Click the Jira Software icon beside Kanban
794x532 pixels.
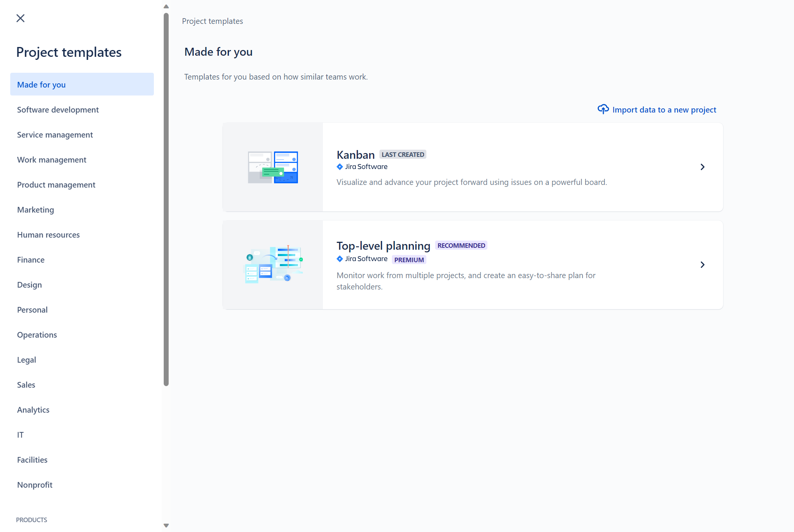340,167
